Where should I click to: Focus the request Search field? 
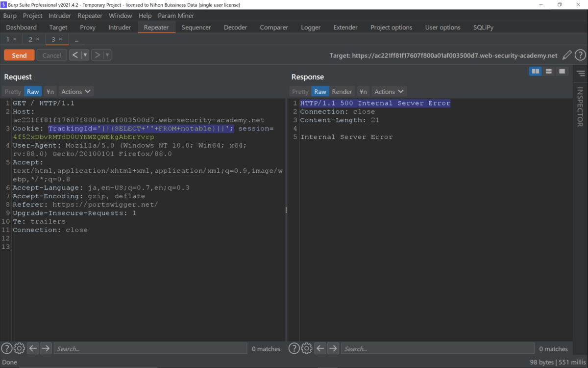pyautogui.click(x=150, y=348)
